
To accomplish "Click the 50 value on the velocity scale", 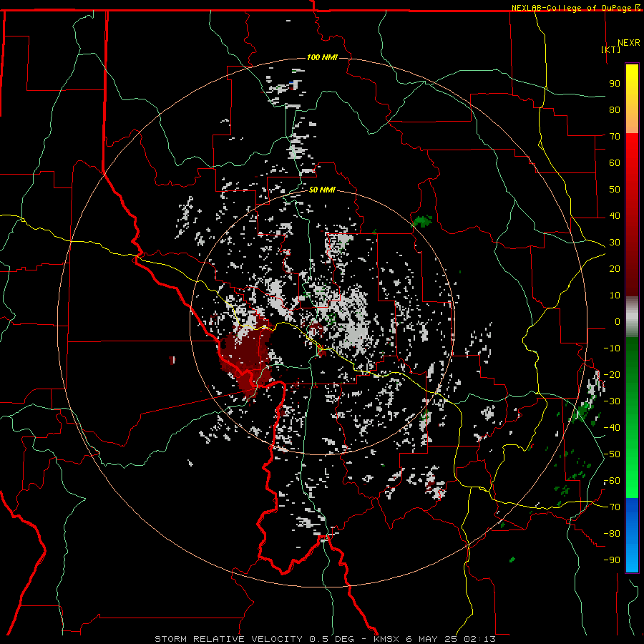I will 615,190.
